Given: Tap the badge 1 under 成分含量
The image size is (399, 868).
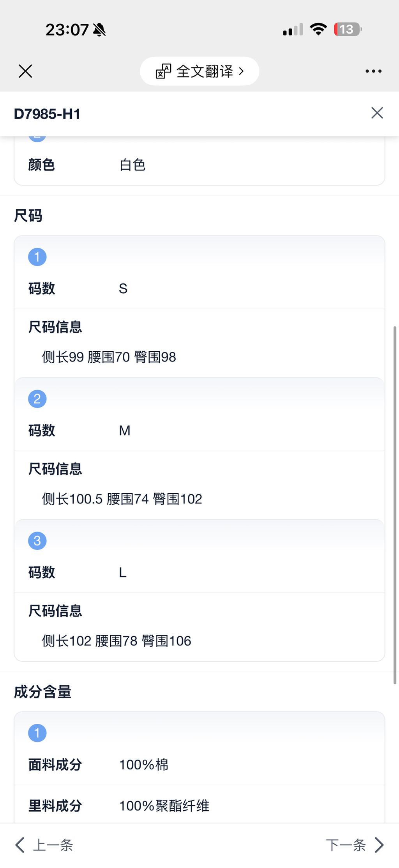Looking at the screenshot, I should (37, 733).
